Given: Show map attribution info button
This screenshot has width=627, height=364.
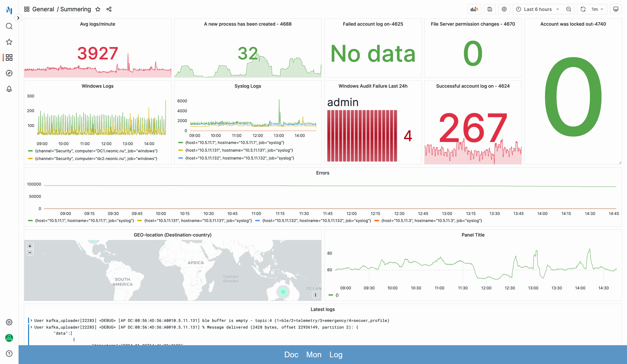Looking at the screenshot, I should click(x=315, y=295).
